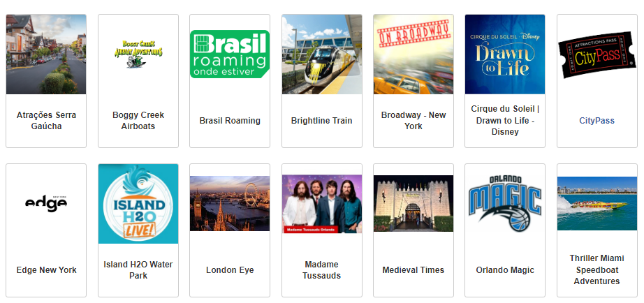The image size is (644, 303).
Task: Click the Boggy Creek Airboats title
Action: coord(138,121)
